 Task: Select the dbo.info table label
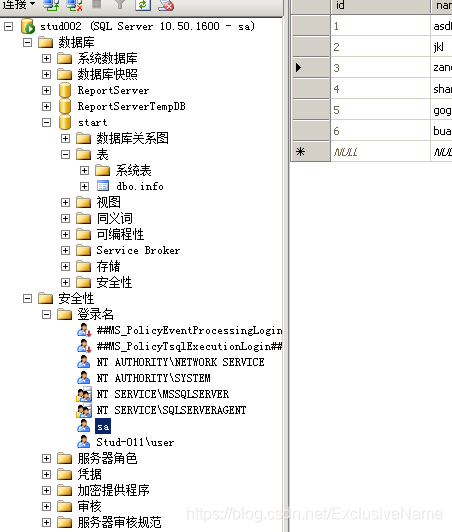click(140, 186)
